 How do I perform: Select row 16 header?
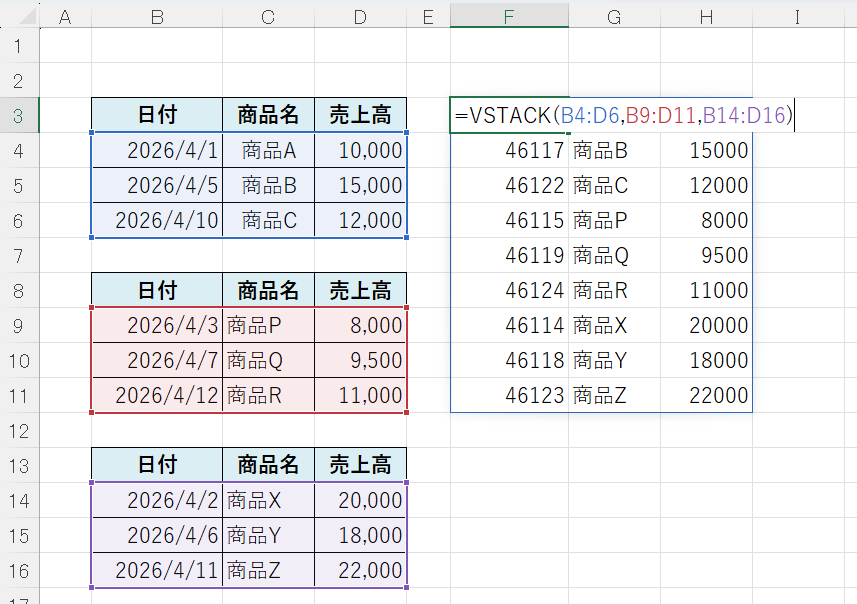coord(18,571)
